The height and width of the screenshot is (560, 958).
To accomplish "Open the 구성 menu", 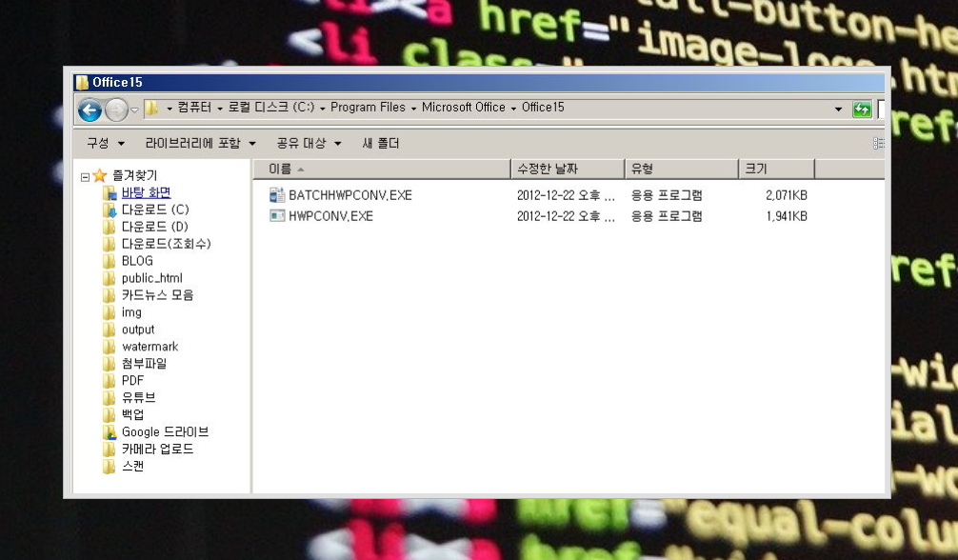I will (105, 143).
